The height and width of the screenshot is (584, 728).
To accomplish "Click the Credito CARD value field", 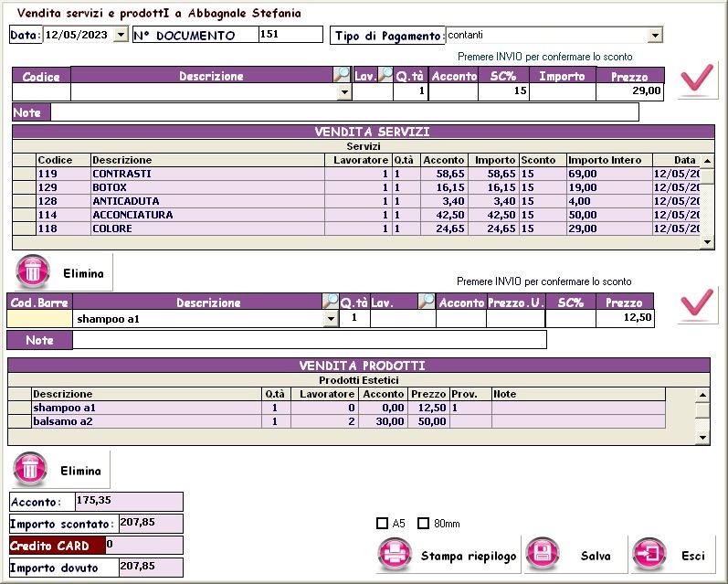I will 144,546.
